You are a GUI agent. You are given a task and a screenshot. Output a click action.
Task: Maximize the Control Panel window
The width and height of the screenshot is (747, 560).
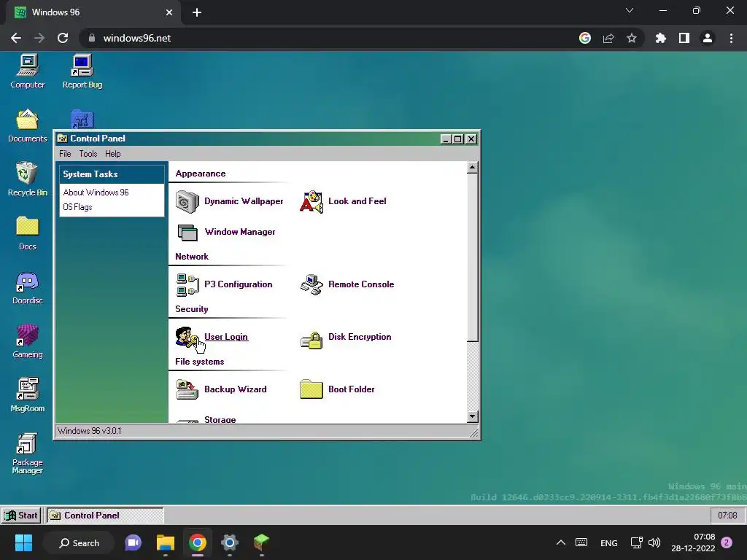(x=458, y=139)
